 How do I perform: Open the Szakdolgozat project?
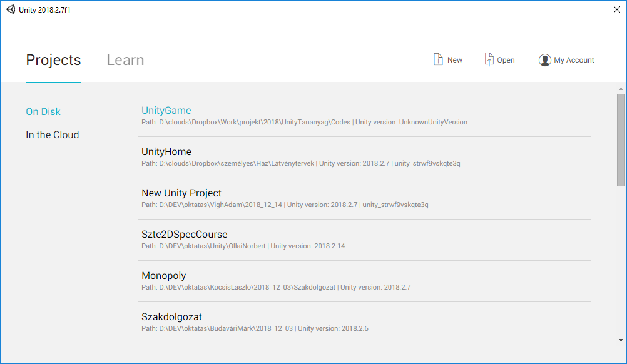[x=172, y=317]
